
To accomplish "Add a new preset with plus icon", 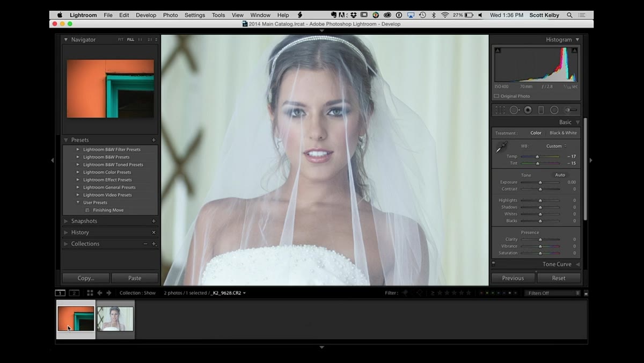I will (x=153, y=140).
